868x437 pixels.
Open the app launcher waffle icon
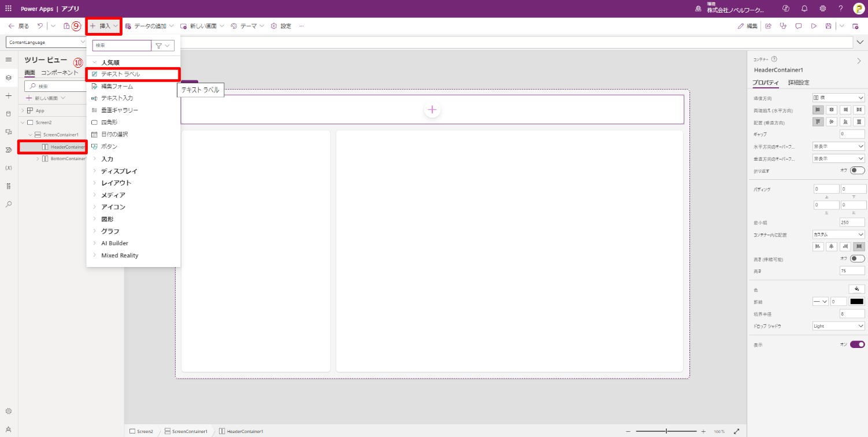(x=8, y=9)
